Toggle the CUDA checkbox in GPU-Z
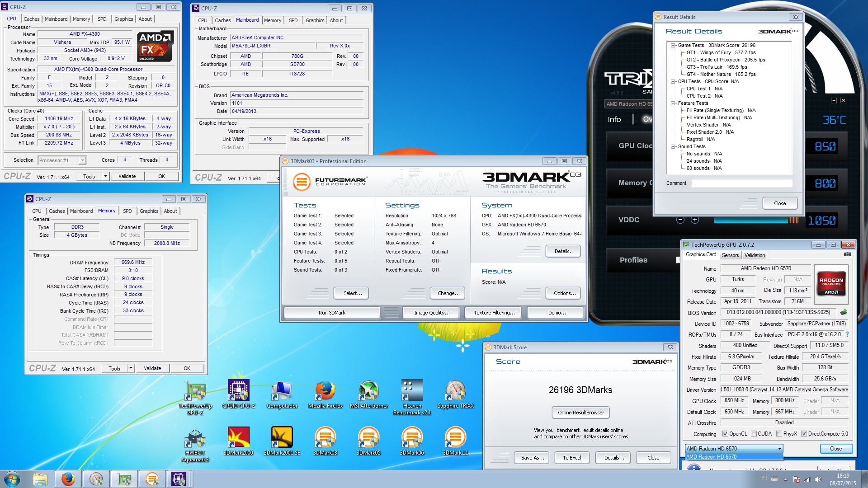 [754, 434]
